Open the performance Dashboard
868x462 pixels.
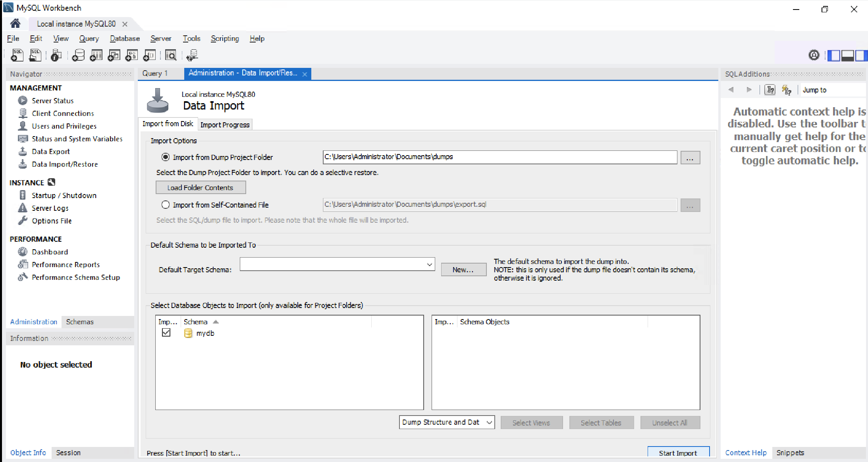tap(50, 252)
